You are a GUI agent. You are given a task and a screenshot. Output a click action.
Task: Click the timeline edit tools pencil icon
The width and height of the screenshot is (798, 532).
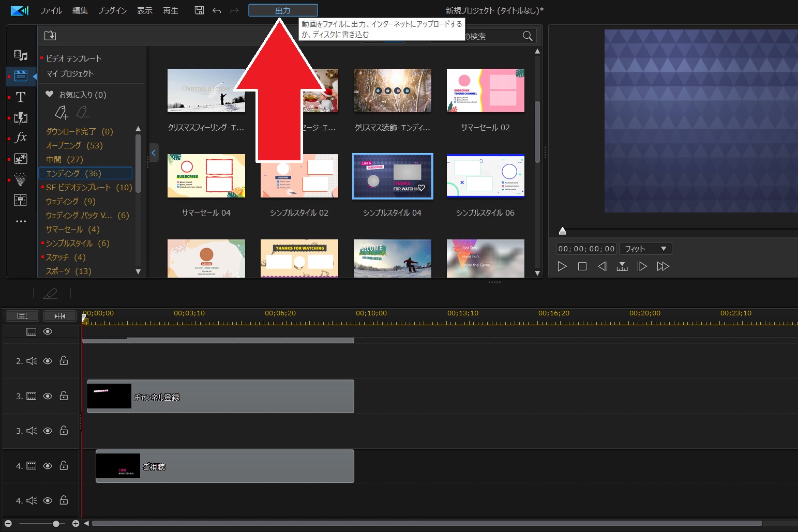click(x=50, y=294)
